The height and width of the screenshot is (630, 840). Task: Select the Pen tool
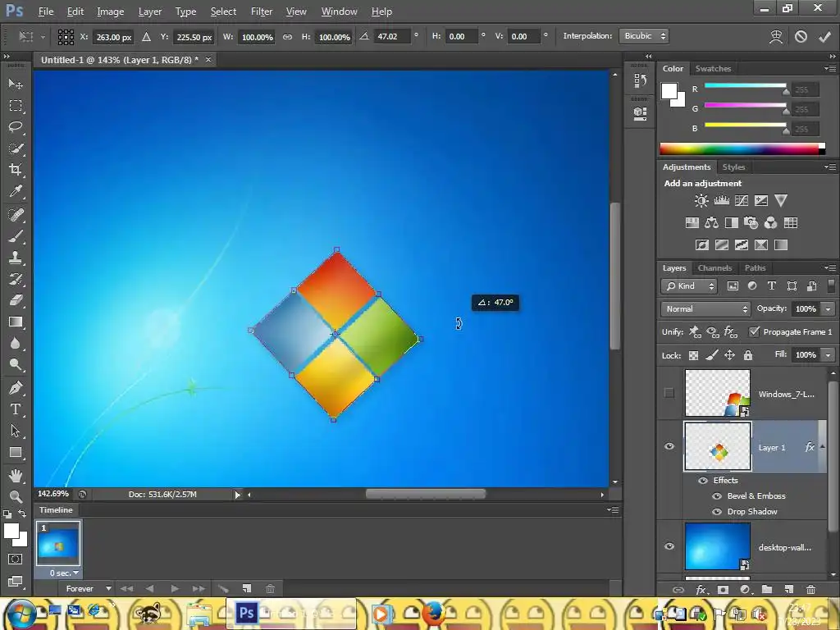tap(16, 388)
